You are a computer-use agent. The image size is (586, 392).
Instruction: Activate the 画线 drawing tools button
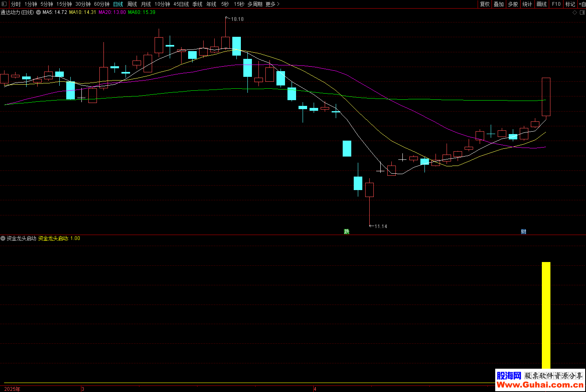[541, 4]
